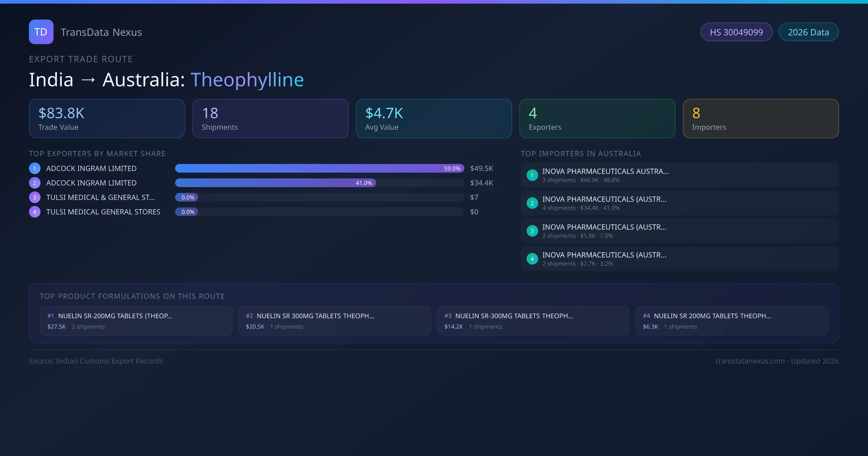Click the TD logo icon

click(41, 32)
